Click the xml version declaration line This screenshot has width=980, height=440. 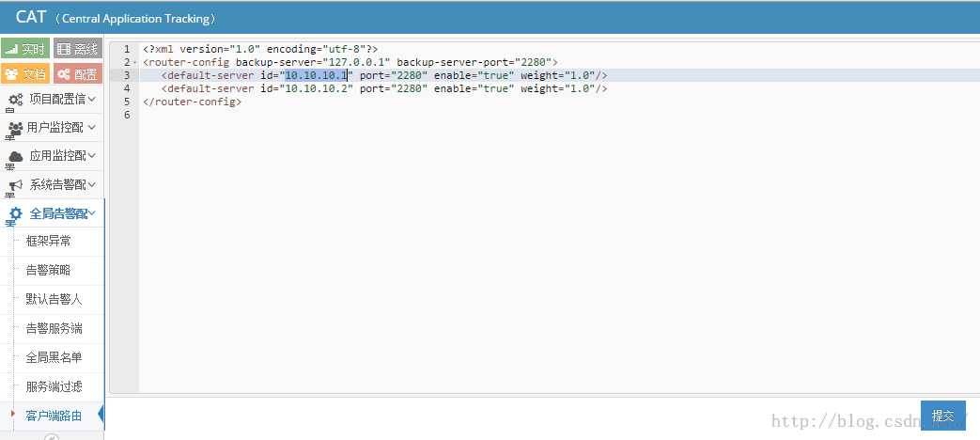(x=260, y=49)
